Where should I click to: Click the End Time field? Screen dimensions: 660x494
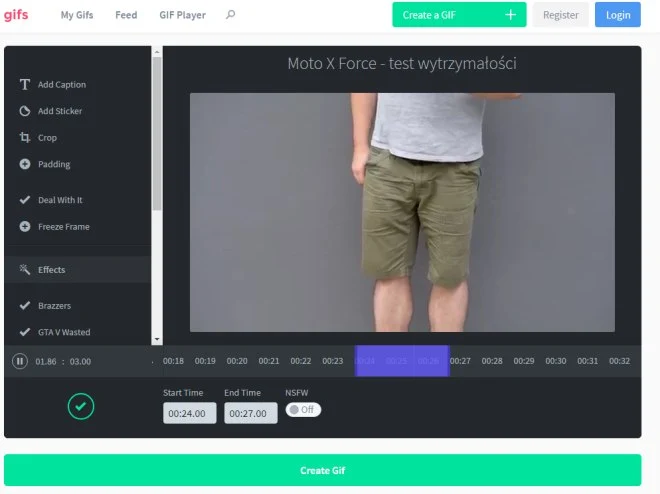click(x=250, y=413)
